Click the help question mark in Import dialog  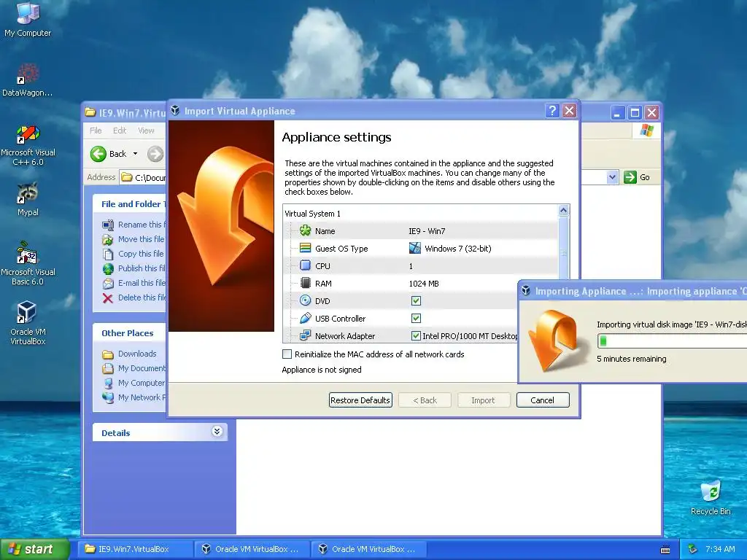[551, 111]
